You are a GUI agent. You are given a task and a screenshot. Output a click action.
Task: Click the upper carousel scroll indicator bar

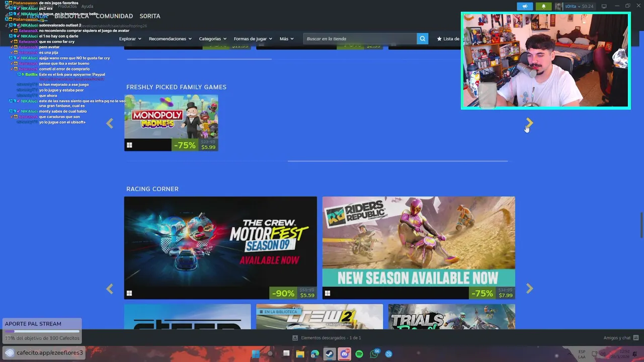(x=199, y=59)
